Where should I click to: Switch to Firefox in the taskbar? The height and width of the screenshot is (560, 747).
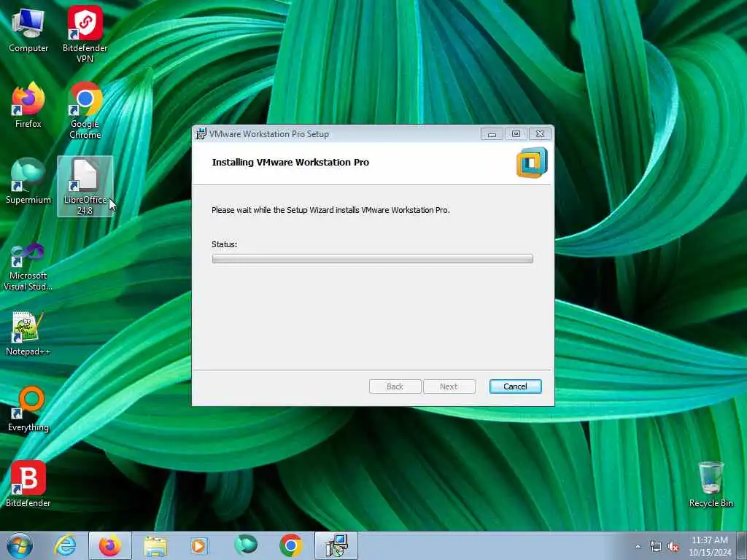point(110,545)
